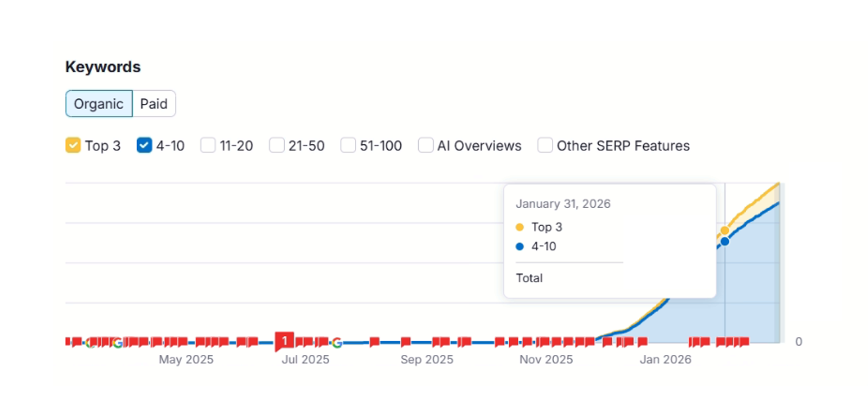The width and height of the screenshot is (868, 417).
Task: Click the Nov 2025 axis label
Action: pos(546,360)
